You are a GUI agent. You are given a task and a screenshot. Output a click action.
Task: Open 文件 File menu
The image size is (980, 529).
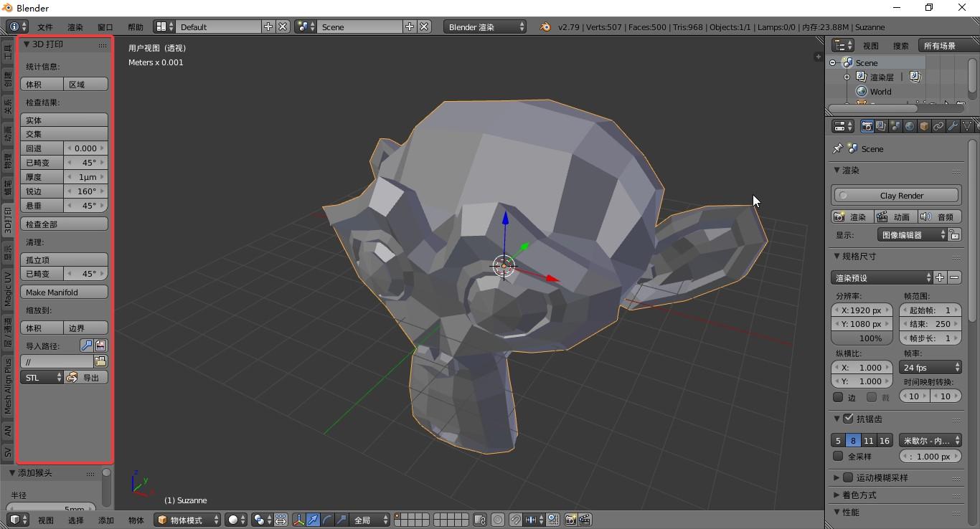point(45,27)
